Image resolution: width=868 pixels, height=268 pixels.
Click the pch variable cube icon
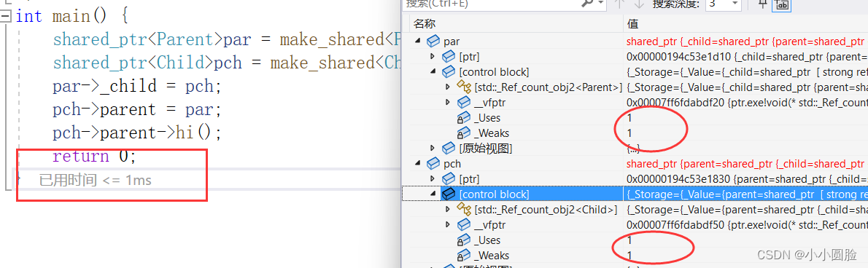point(433,164)
